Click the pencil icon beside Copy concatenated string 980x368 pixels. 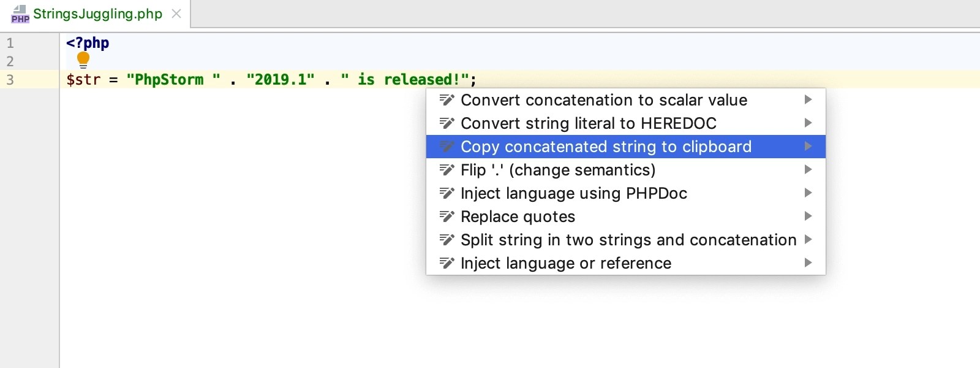click(x=447, y=147)
